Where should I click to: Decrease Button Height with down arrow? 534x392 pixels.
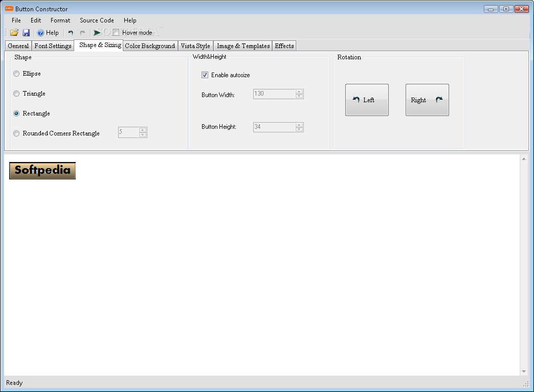pos(299,130)
